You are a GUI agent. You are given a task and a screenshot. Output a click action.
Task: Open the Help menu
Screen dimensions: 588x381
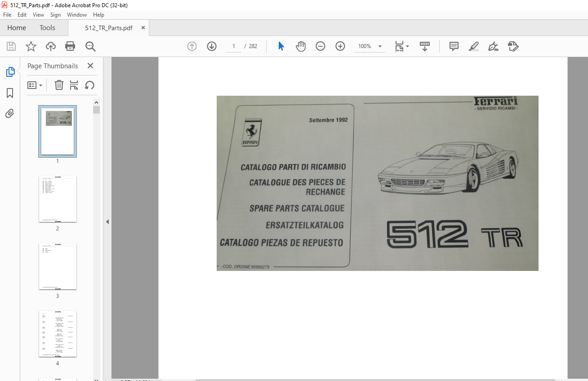98,15
